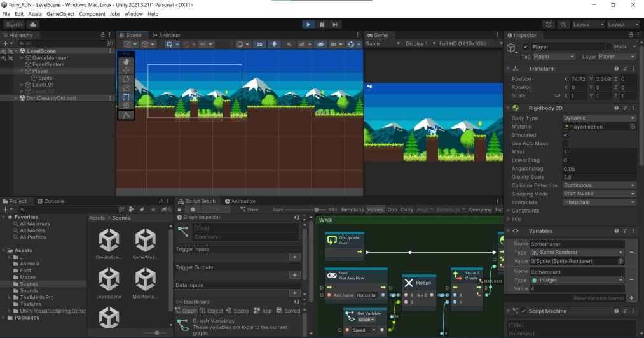Click Overview button in Script Graph
This screenshot has width=644, height=338.
click(x=480, y=209)
